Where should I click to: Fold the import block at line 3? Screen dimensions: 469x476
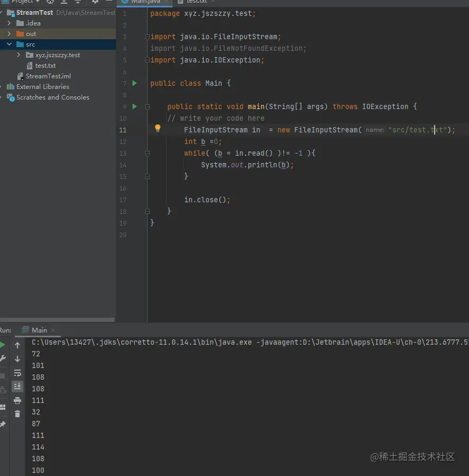click(x=147, y=37)
